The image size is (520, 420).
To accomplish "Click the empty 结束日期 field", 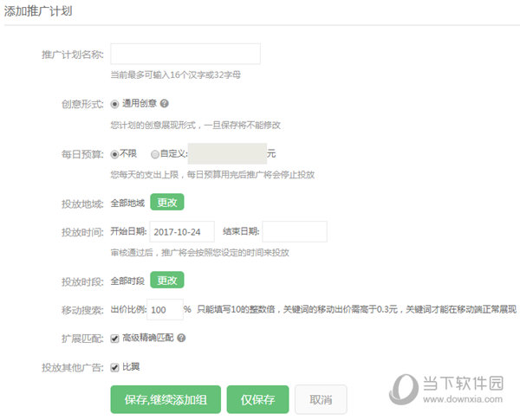I will (x=295, y=232).
